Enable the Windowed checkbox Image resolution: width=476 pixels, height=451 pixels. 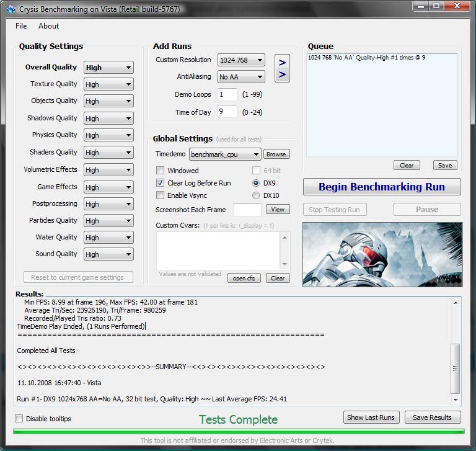pos(160,170)
